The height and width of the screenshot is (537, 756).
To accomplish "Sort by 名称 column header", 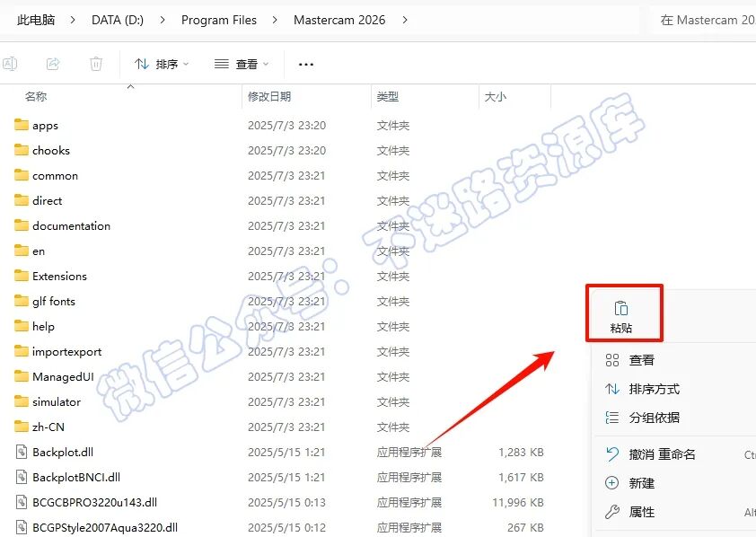I will [x=36, y=96].
